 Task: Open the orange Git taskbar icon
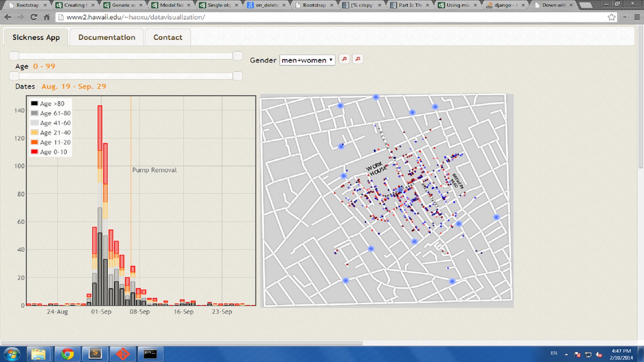122,354
